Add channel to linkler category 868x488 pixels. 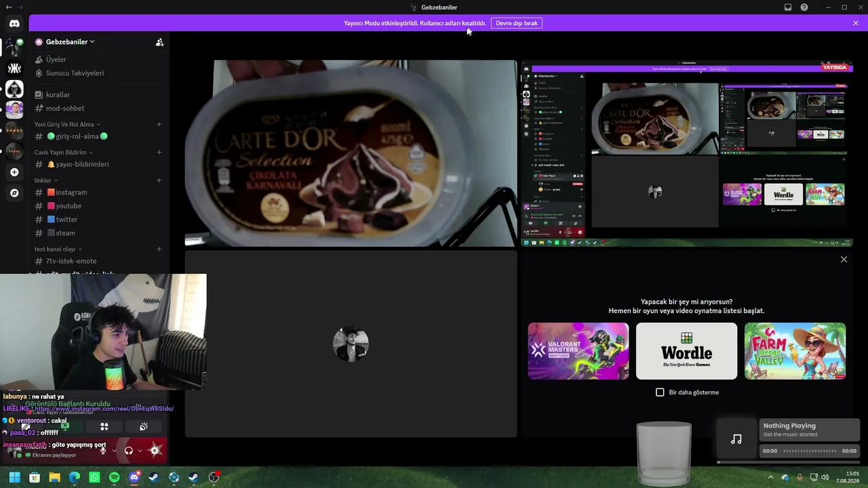click(159, 180)
